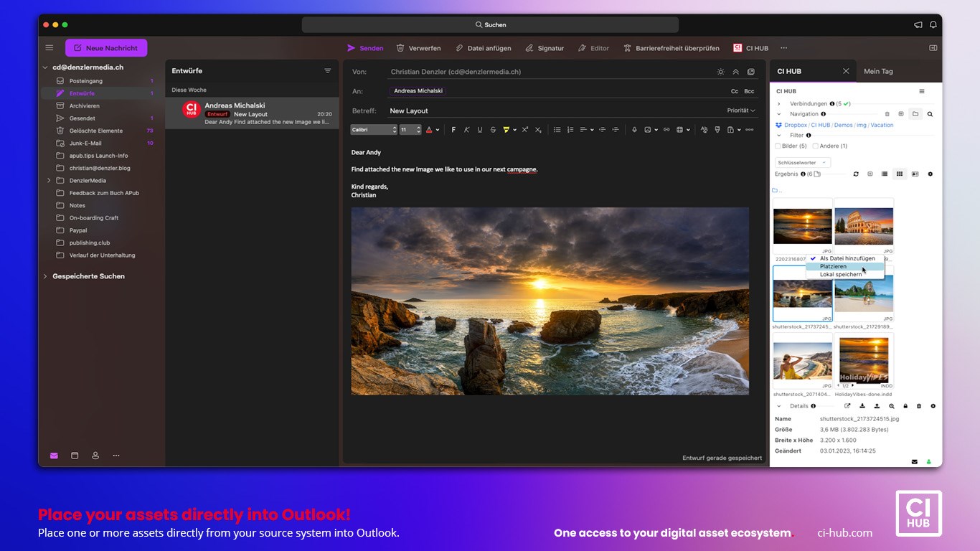The width and height of the screenshot is (980, 551).
Task: Apply italic formatting (K) in the editor toolbar
Action: point(466,130)
